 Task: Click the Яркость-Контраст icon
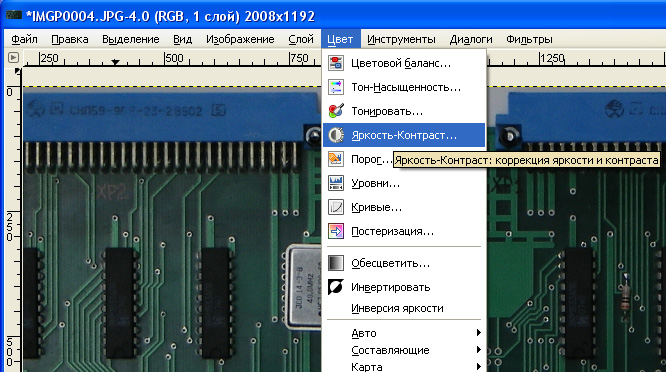pos(336,135)
